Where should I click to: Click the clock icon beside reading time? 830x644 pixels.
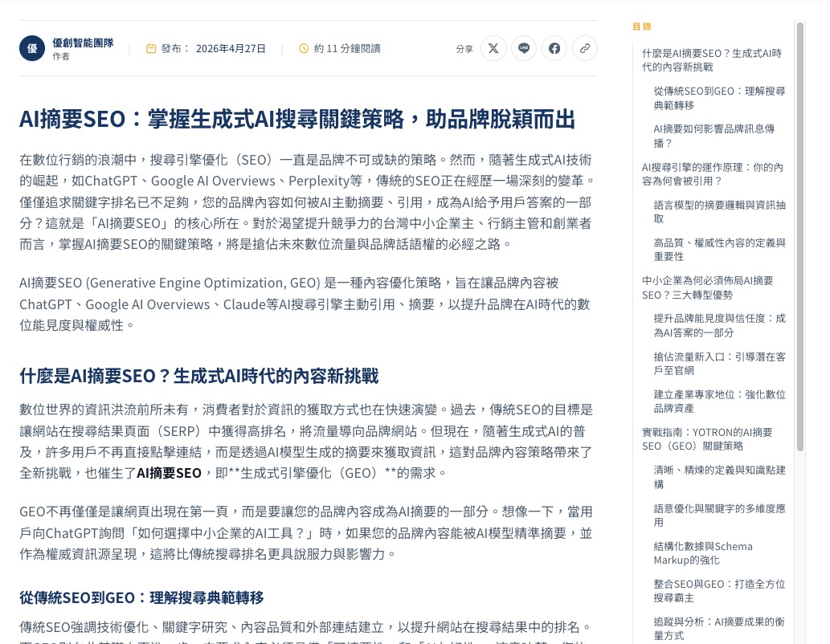click(x=304, y=49)
